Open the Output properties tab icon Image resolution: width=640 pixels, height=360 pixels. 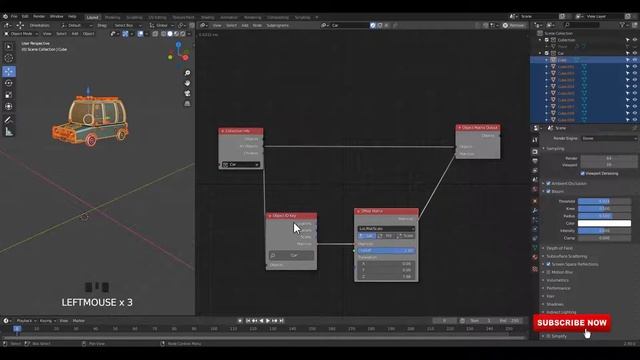[535, 161]
